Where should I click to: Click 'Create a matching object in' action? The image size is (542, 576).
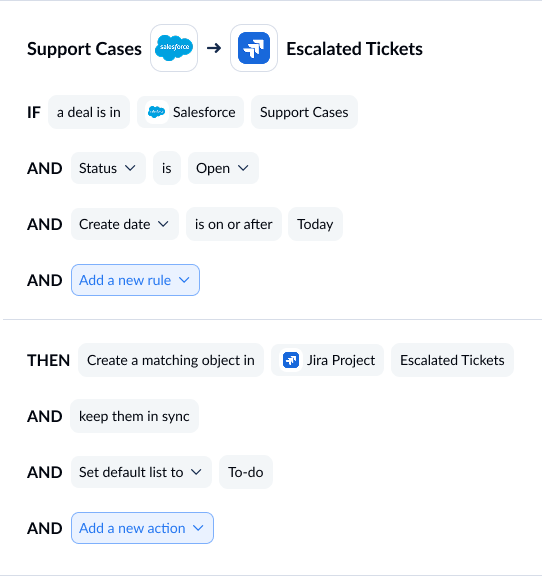click(x=171, y=360)
